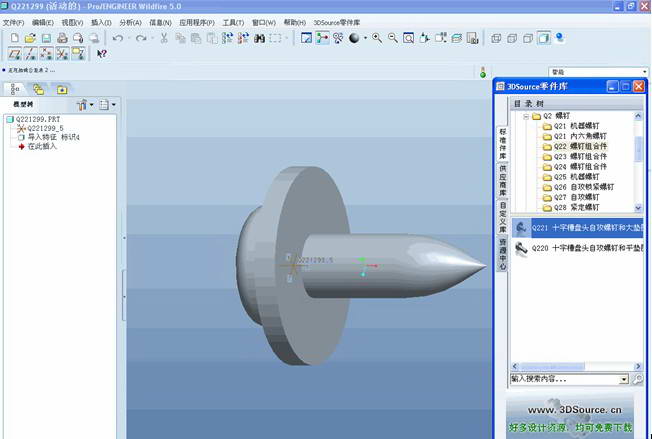652x439 pixels.
Task: Open the search box dropdown arrow
Action: [624, 380]
